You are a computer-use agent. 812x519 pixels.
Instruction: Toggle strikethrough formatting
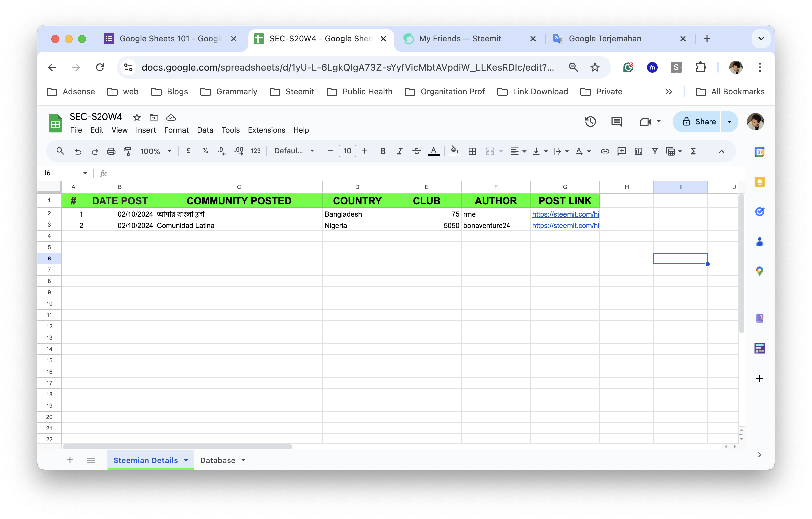[416, 151]
